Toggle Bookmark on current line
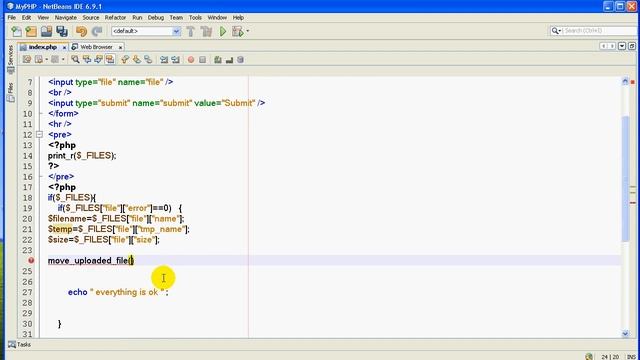The height and width of the screenshot is (360, 640). point(148,60)
